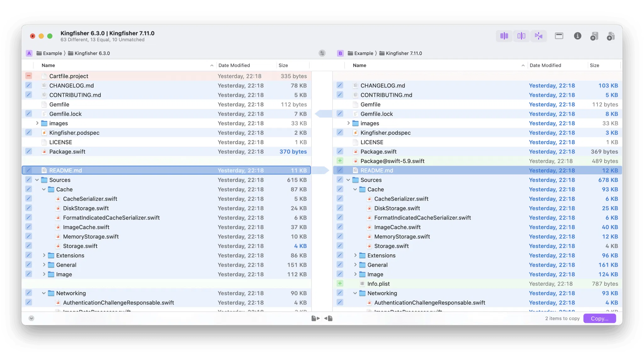
Task: Open the info inspector icon
Action: pos(577,36)
